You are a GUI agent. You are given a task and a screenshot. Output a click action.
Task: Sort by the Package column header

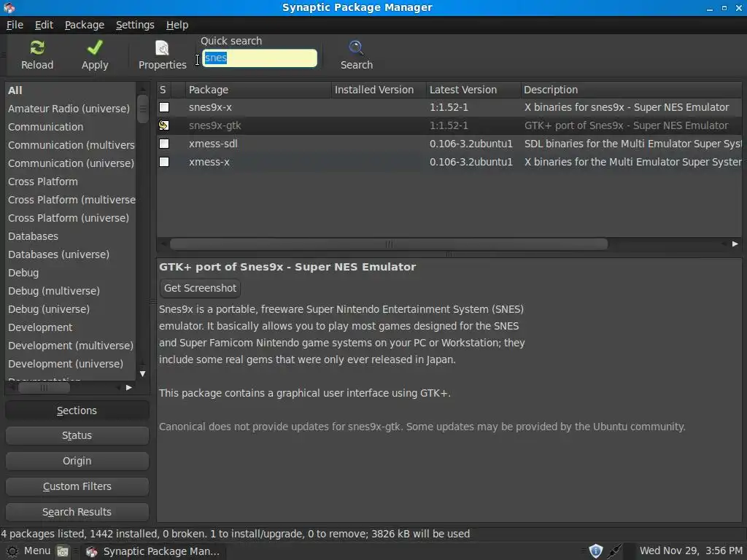258,90
